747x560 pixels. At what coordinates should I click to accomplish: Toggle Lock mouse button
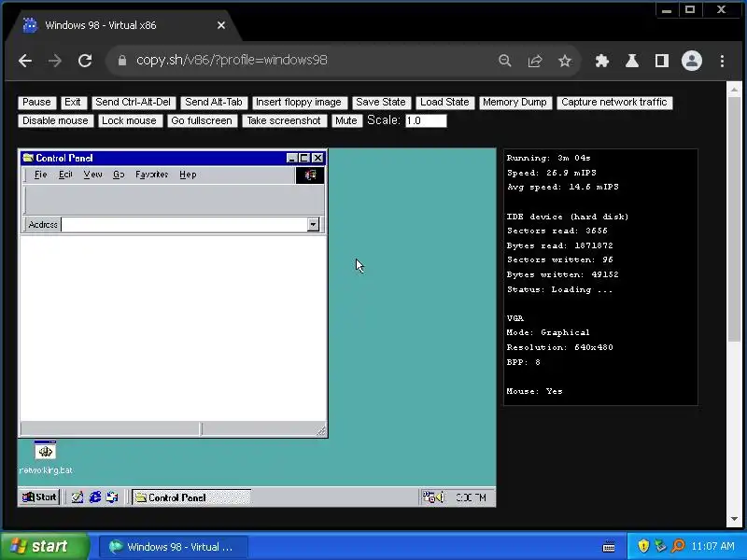129,121
